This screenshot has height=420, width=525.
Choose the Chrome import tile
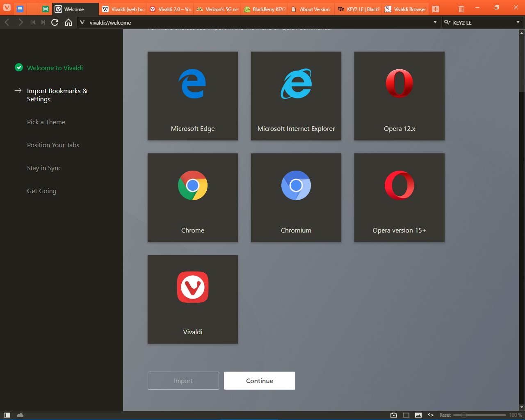(x=193, y=198)
